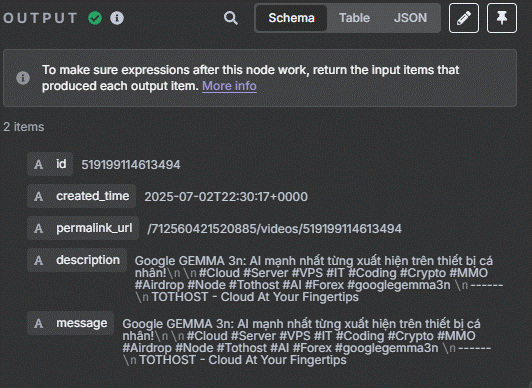Click the permalink_url value path

click(274, 229)
